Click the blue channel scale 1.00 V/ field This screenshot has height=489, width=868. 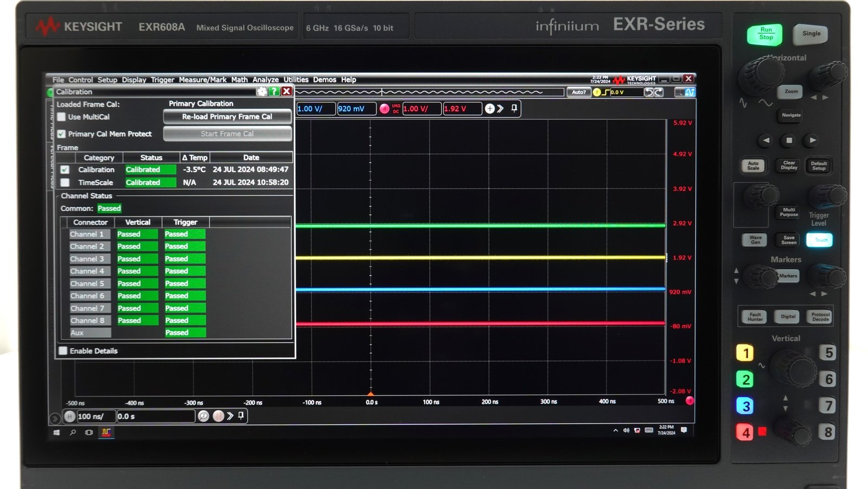coord(316,109)
